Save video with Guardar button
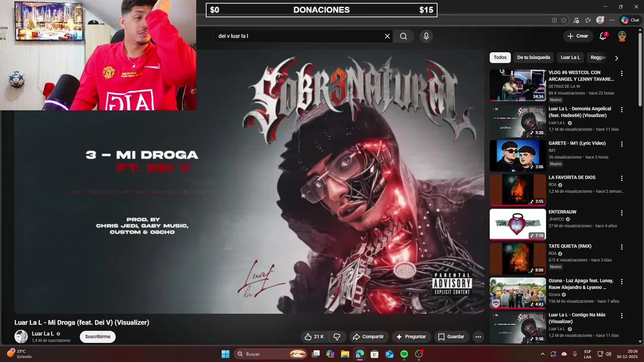This screenshot has height=362, width=644. 451,337
